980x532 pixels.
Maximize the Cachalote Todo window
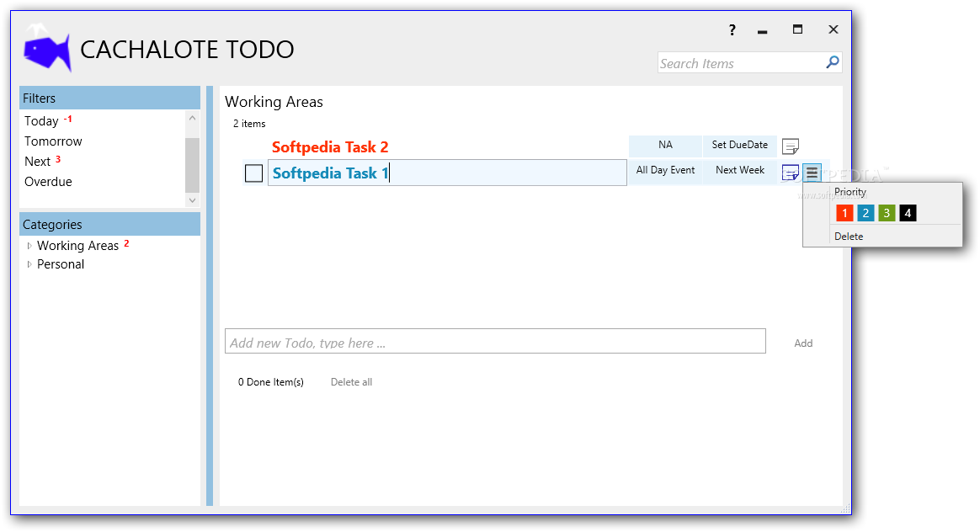[x=797, y=29]
